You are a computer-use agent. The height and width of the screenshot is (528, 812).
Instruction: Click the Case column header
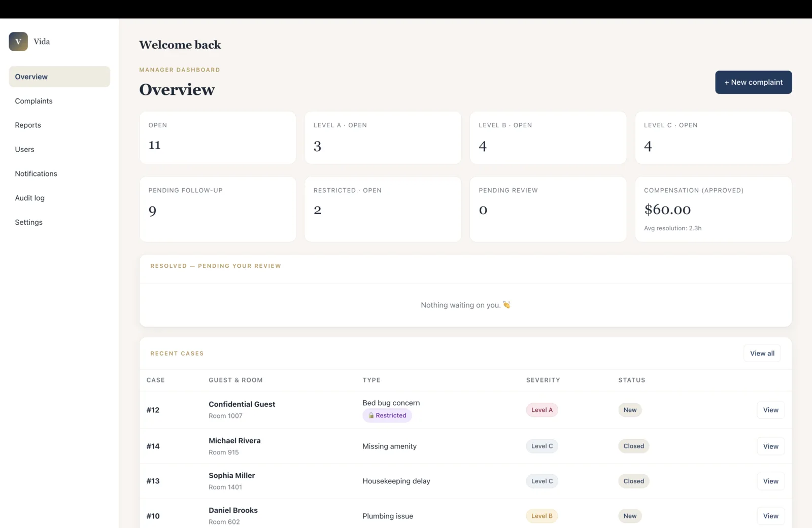pos(155,380)
